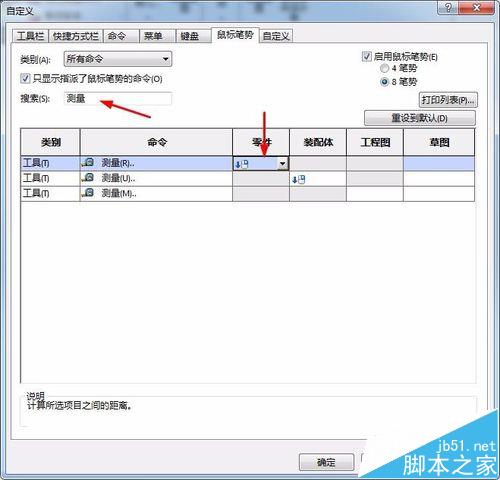Click the 重设到默认 button

click(x=419, y=118)
